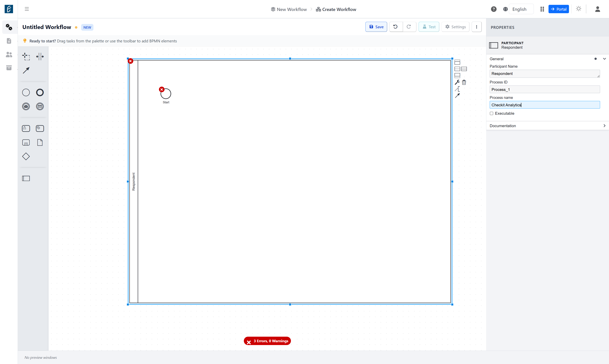Add a start event from the palette
Image resolution: width=609 pixels, height=364 pixels.
26,92
